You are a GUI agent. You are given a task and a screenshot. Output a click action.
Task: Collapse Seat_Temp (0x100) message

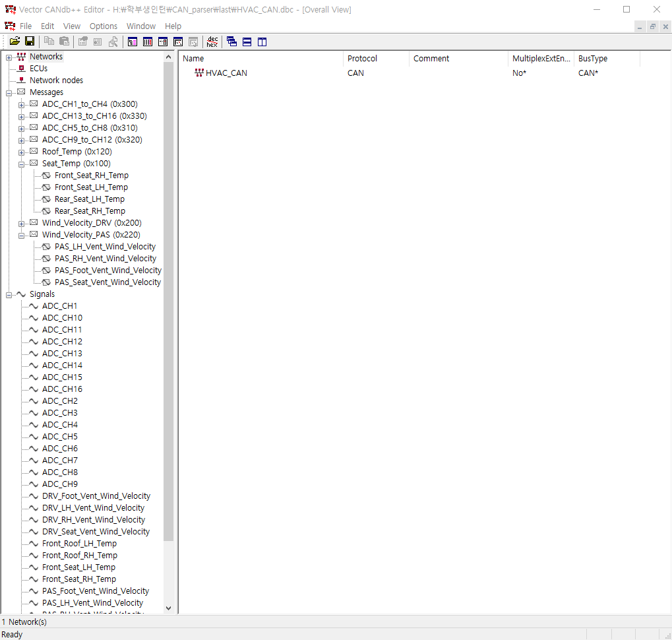(x=21, y=164)
